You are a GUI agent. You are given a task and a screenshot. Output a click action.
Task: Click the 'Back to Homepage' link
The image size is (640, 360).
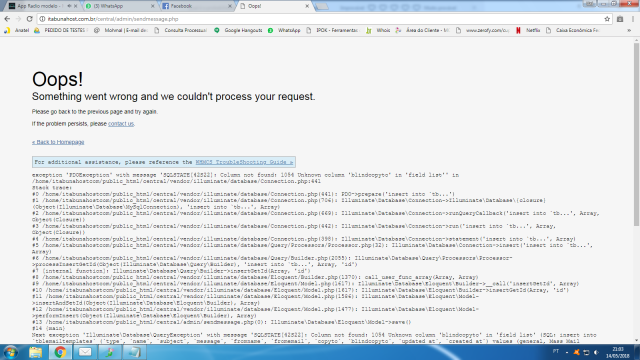click(x=58, y=142)
